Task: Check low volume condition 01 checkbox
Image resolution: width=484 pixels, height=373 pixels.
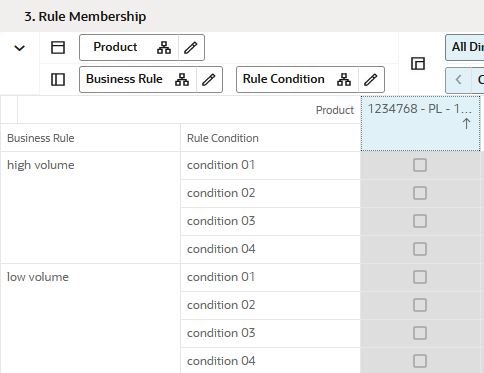Action: (420, 277)
